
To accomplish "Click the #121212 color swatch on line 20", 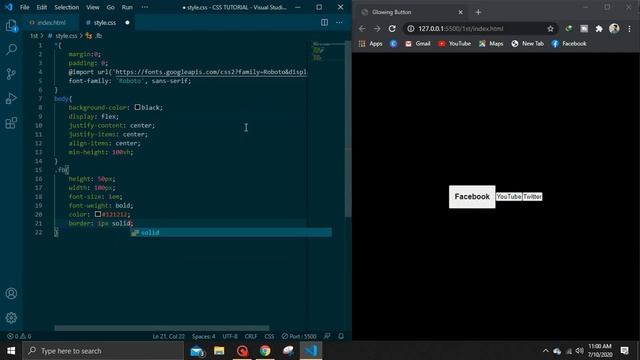I will [98, 214].
